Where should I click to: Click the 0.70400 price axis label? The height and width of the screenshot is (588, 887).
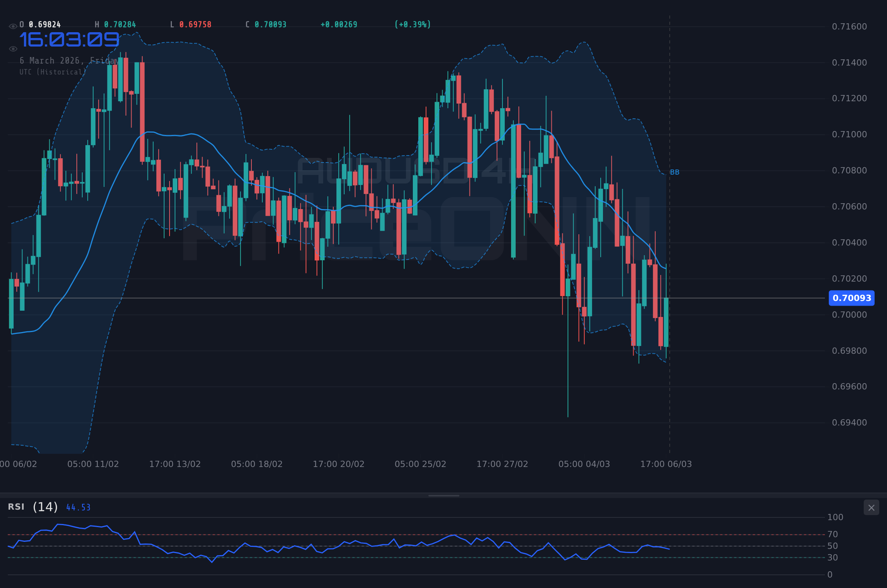[849, 243]
